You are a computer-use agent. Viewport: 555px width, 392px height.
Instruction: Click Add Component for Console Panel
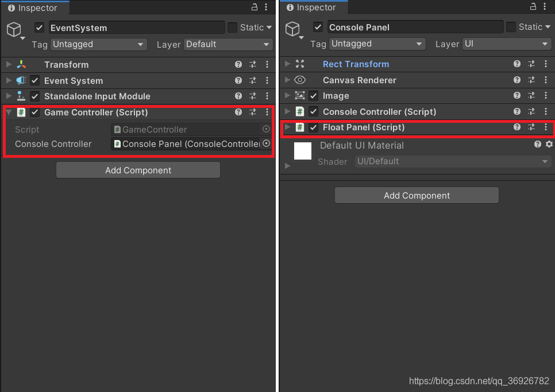[417, 196]
